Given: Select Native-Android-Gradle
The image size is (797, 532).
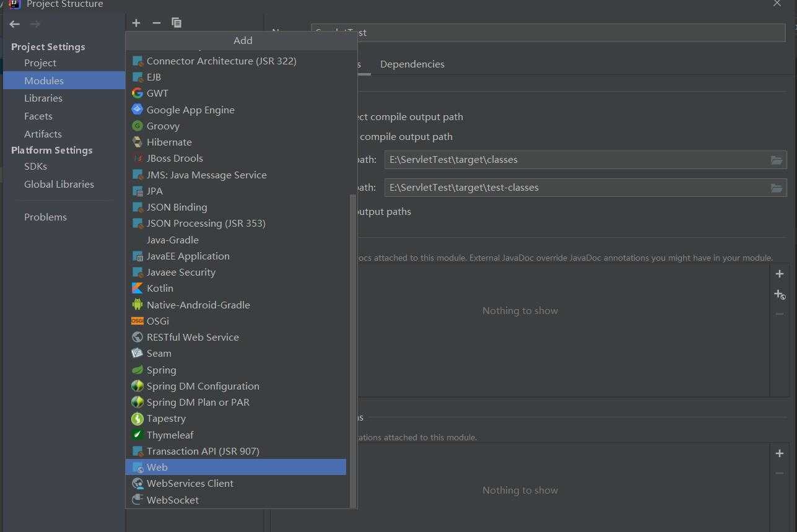Looking at the screenshot, I should point(236,305).
